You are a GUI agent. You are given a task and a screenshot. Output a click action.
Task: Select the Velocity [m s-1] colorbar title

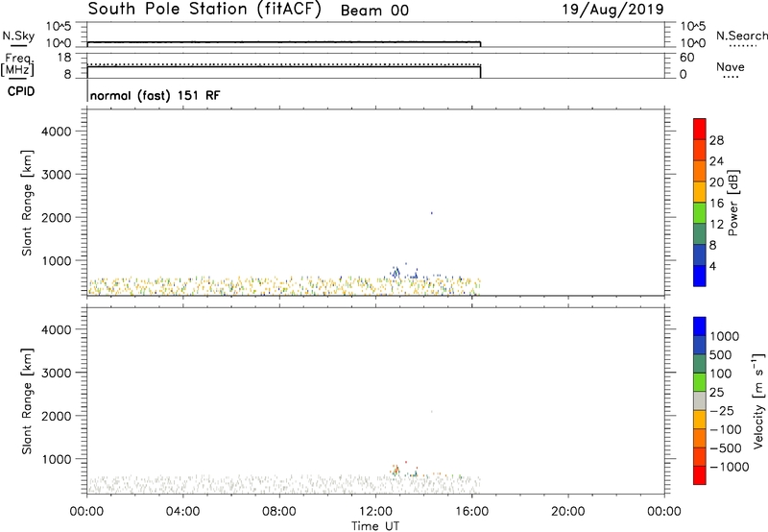click(758, 400)
